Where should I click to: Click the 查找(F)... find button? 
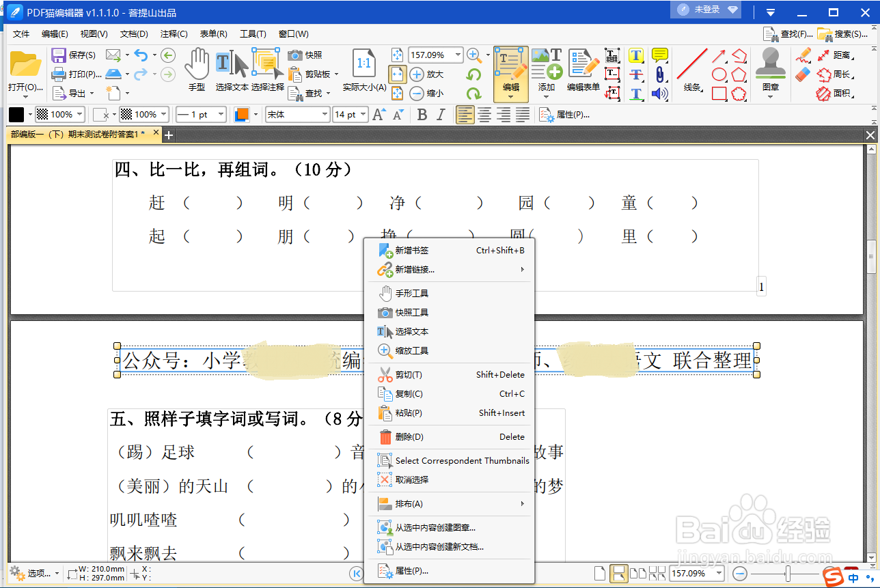[x=788, y=34]
